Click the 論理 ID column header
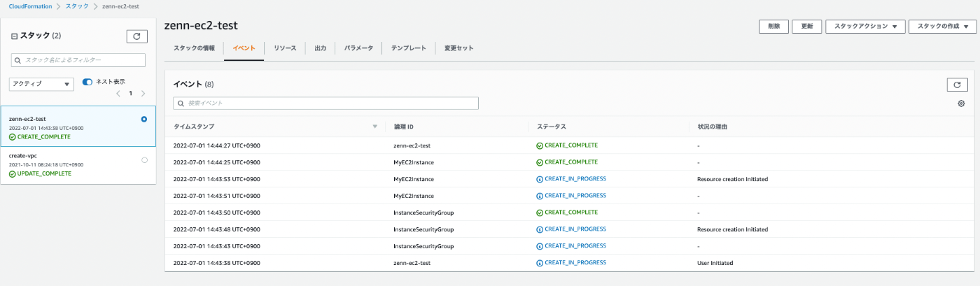This screenshot has width=980, height=286. point(404,127)
